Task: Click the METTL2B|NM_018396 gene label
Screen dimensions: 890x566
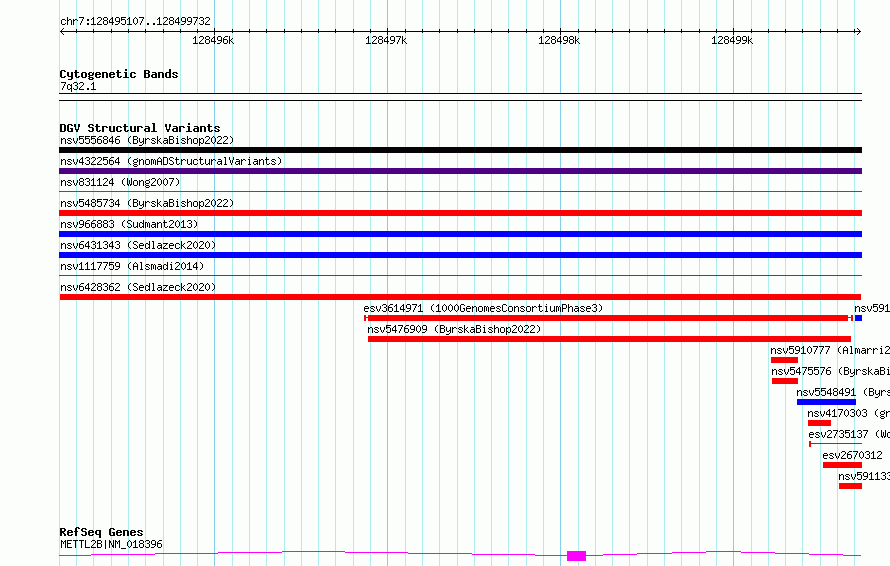Action: (x=111, y=544)
